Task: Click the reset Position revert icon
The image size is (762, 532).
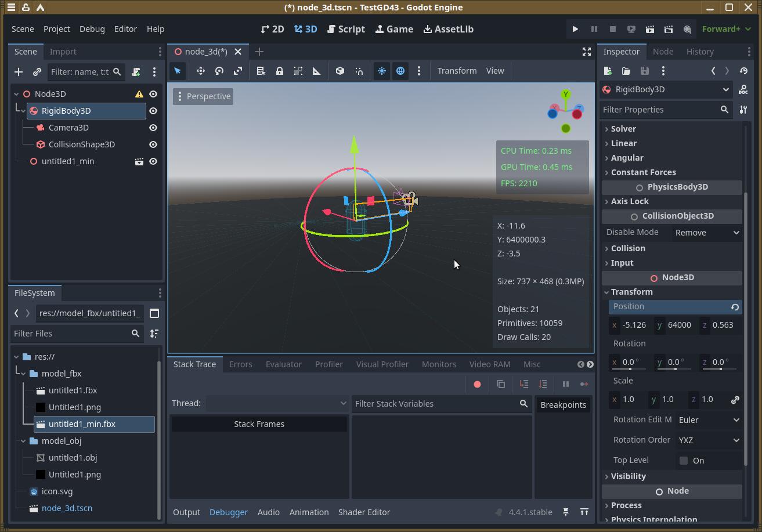Action: pos(735,307)
